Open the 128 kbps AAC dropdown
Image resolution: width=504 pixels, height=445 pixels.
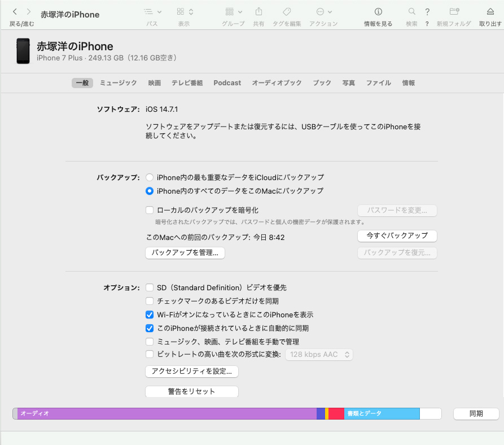pyautogui.click(x=319, y=355)
